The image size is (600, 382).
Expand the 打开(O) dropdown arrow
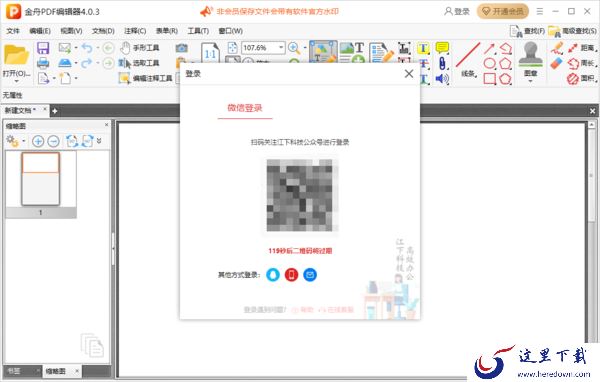click(16, 81)
